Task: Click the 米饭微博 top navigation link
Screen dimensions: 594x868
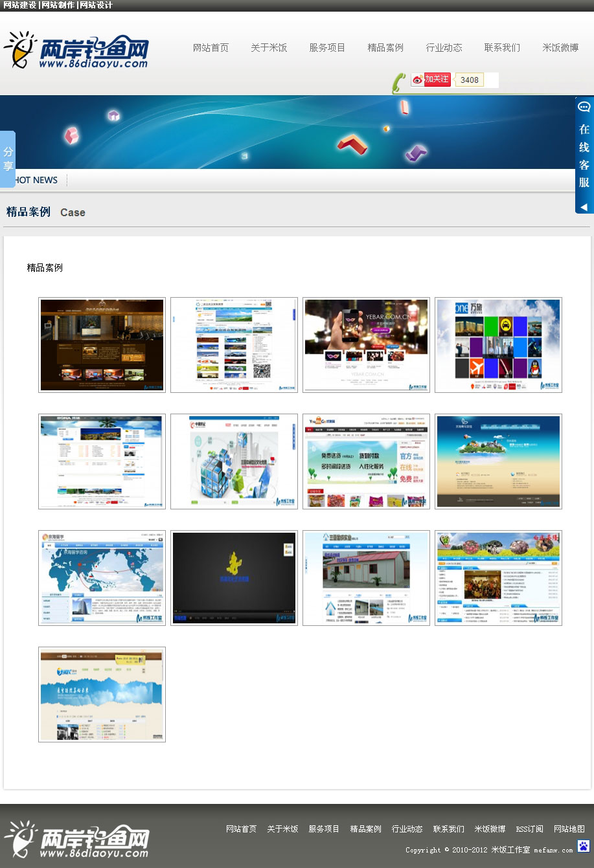Action: pyautogui.click(x=560, y=48)
